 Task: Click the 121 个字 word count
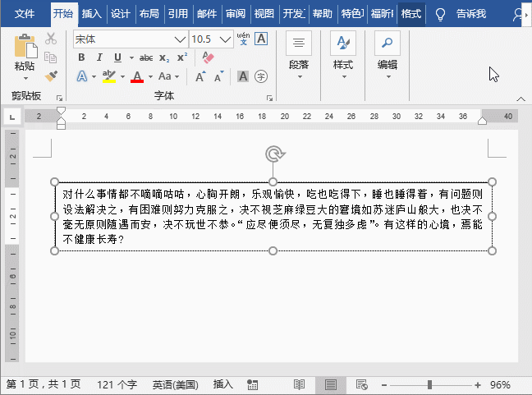pos(117,385)
